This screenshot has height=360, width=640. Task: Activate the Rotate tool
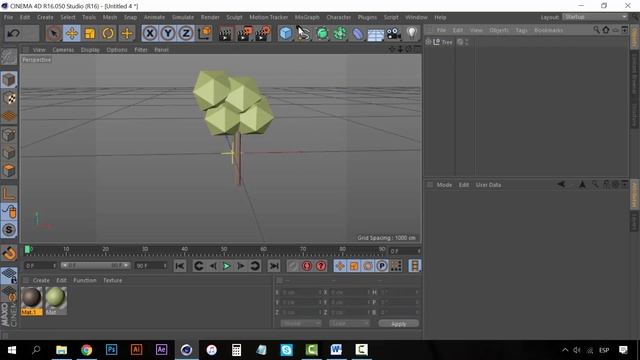(108, 33)
